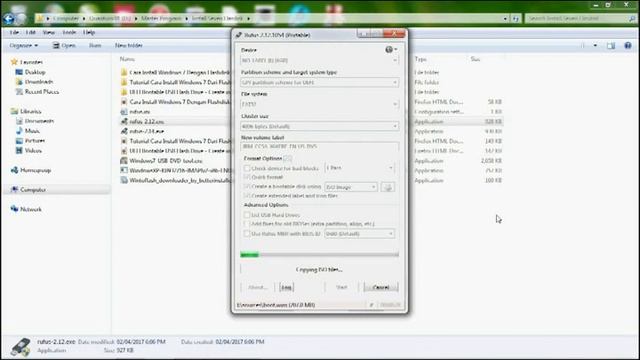Click the hash icon in Rufus status bar
The height and width of the screenshot is (360, 640).
(x=371, y=305)
